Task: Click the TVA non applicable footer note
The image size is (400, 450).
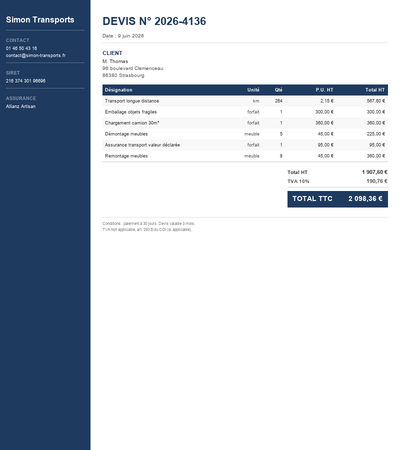Action: (x=147, y=230)
